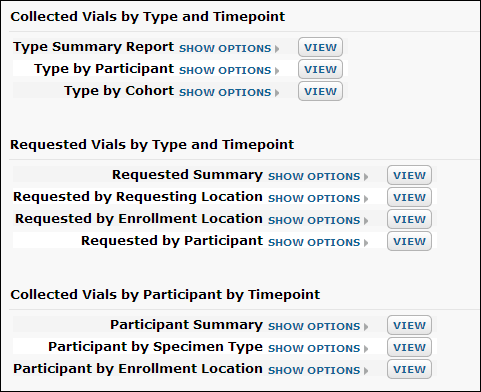Image resolution: width=481 pixels, height=392 pixels.
Task: Show options for Participant by Specimen Type
Action: coord(318,348)
